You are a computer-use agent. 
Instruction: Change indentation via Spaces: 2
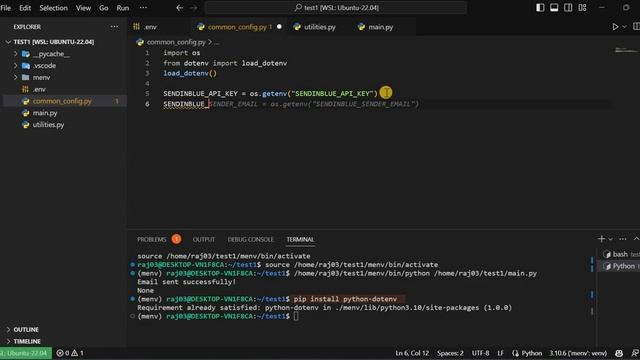[x=450, y=353]
